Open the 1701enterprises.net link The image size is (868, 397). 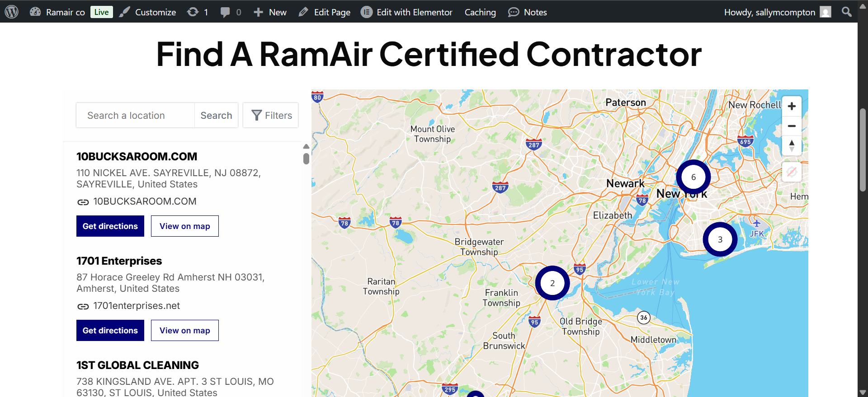[x=136, y=306]
